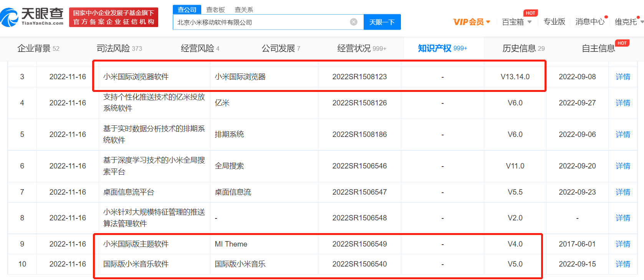
Task: Click the 基于深度学习技术的小米全局搜索平台 cell
Action: pos(154,166)
